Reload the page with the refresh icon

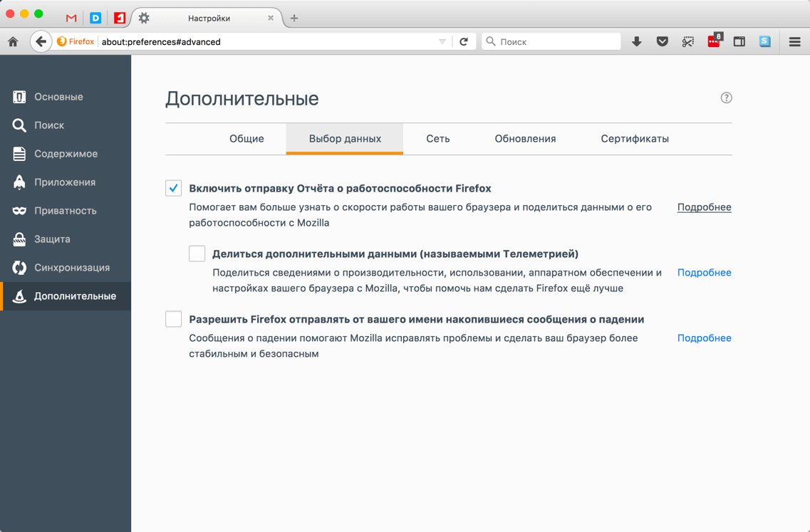pyautogui.click(x=464, y=42)
